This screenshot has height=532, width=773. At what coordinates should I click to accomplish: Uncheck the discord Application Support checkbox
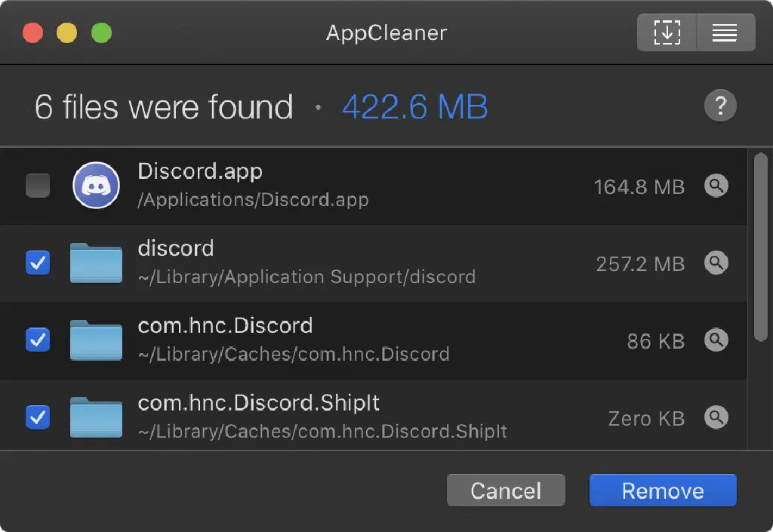coord(38,263)
